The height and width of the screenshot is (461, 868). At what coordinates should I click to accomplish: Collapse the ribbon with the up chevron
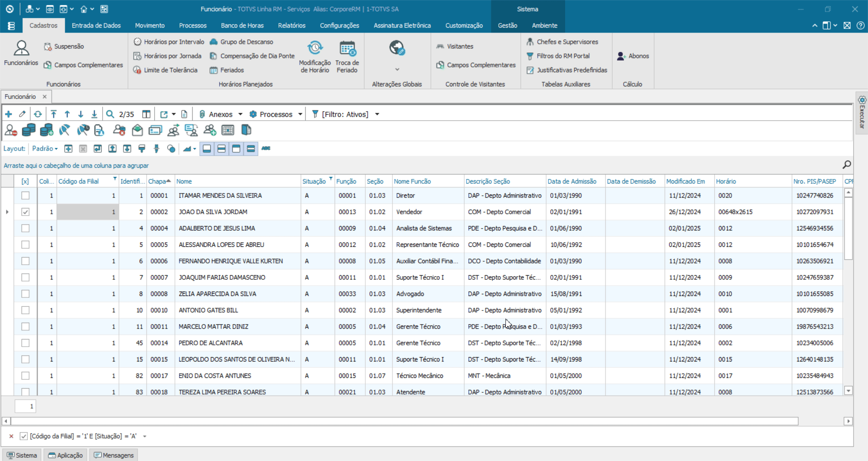pyautogui.click(x=815, y=26)
